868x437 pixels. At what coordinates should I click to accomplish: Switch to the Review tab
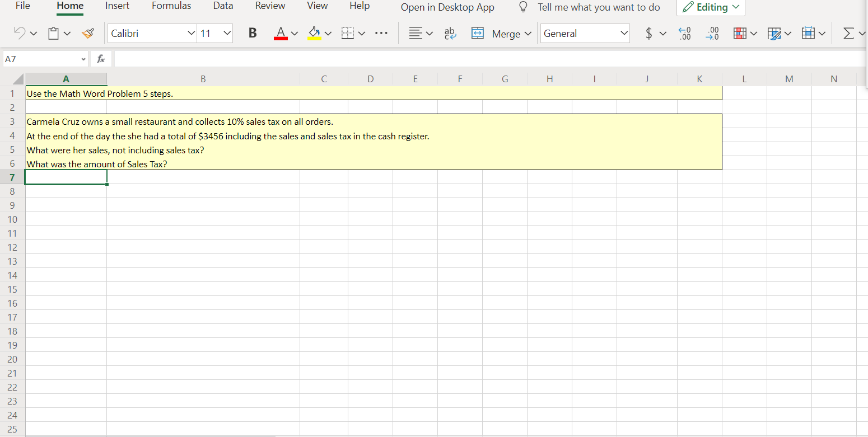coord(270,6)
